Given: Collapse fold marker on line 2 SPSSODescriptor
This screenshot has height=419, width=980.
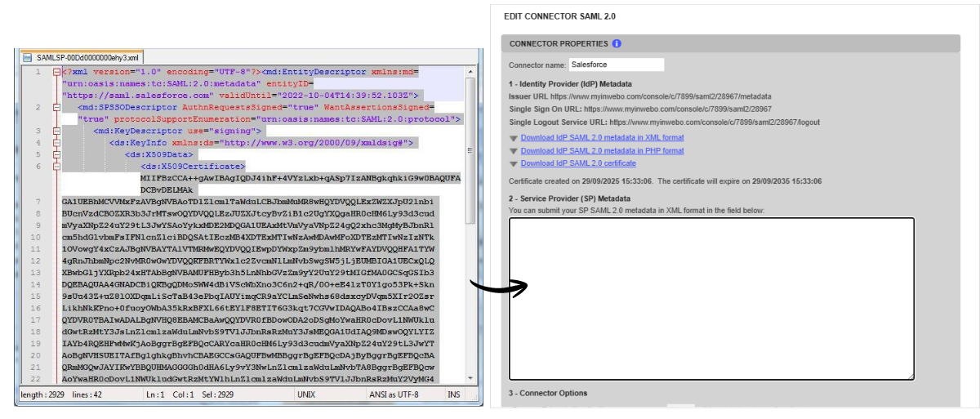Looking at the screenshot, I should click(x=56, y=107).
